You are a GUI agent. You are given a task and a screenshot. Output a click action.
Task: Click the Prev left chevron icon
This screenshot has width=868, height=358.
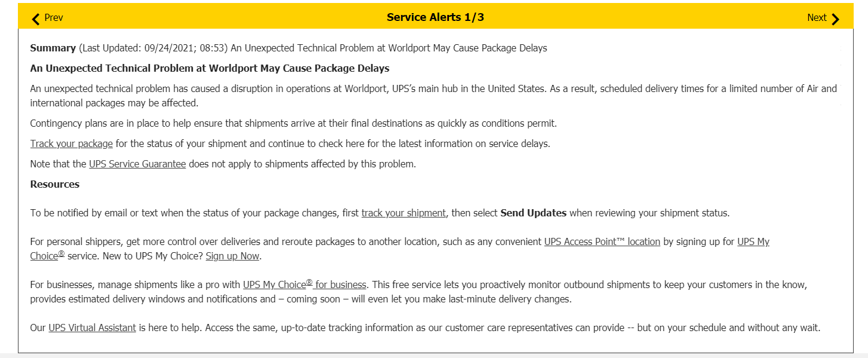(36, 19)
